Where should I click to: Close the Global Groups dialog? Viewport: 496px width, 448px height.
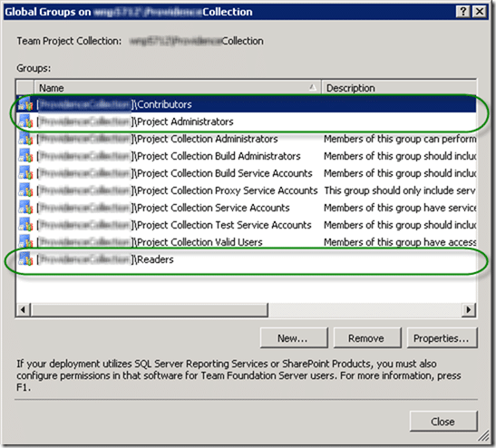[x=443, y=422]
